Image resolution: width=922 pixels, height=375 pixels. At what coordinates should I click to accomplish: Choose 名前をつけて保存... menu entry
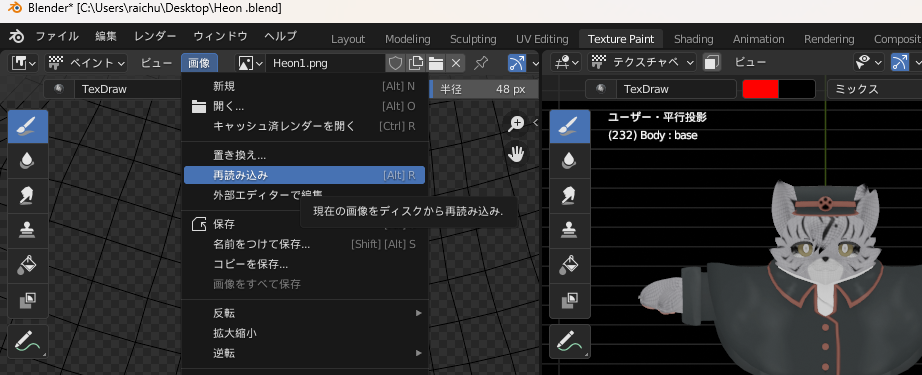pos(304,244)
